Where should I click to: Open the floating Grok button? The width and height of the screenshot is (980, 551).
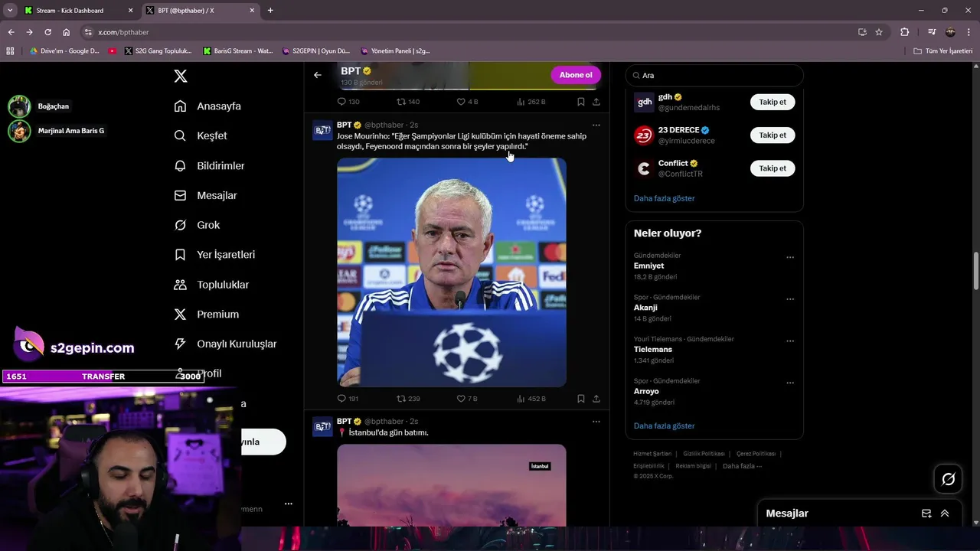949,479
